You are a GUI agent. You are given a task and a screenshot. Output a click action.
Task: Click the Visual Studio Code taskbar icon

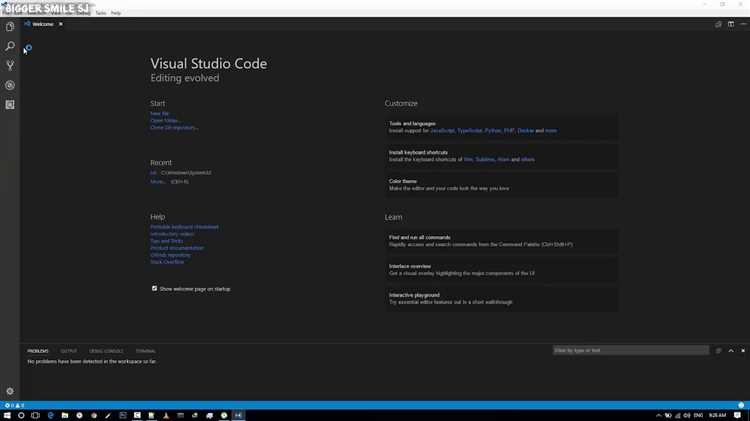(x=238, y=415)
